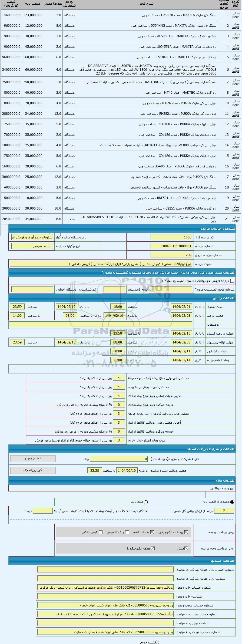Toggle the 'نقدی(الکترونیکی)' payment checkbox
The height and width of the screenshot is (644, 242).
(x=153, y=548)
